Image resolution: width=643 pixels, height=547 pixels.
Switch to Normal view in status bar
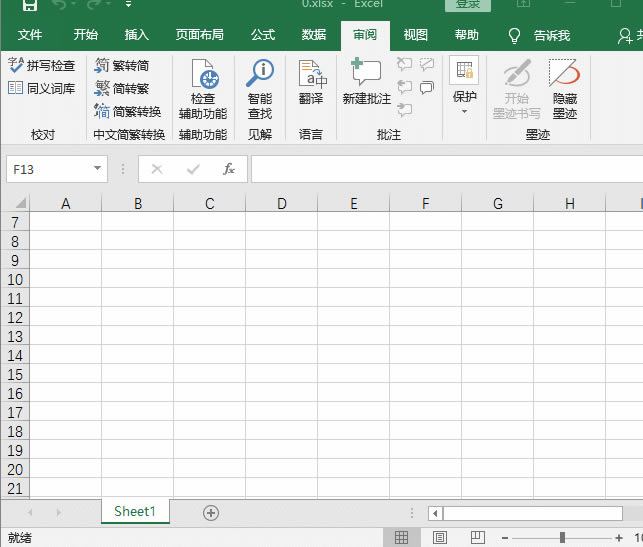tap(401, 538)
